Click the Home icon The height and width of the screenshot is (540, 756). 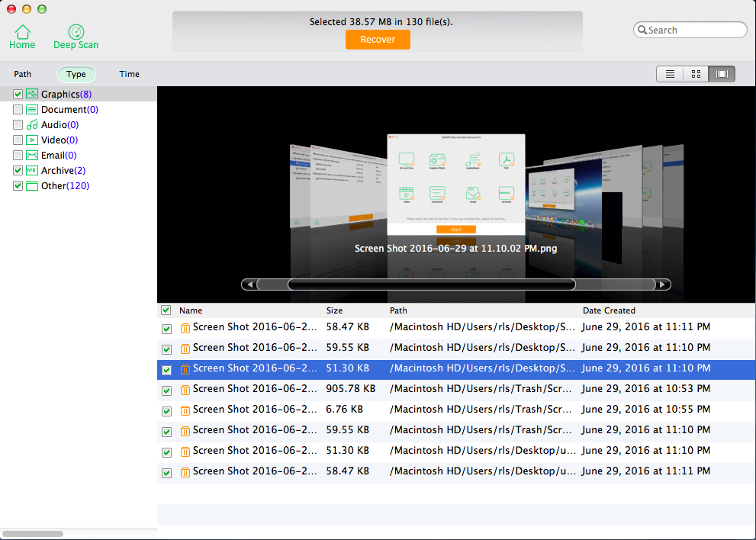[23, 32]
